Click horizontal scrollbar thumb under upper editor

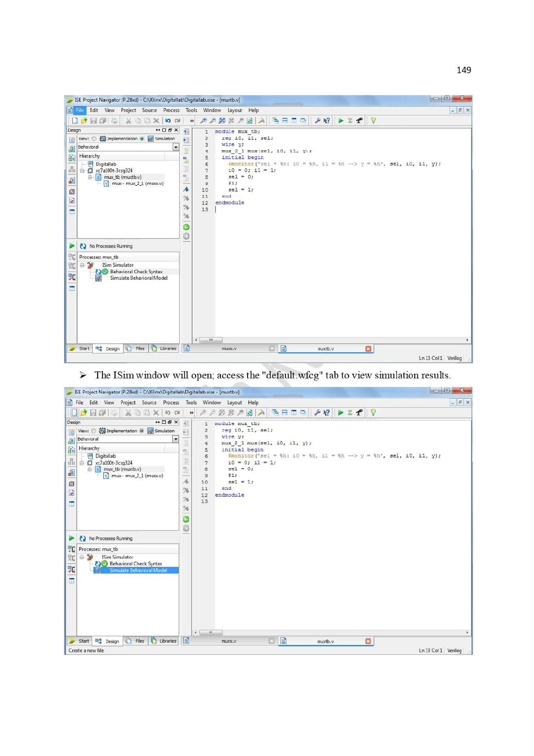pyautogui.click(x=211, y=340)
